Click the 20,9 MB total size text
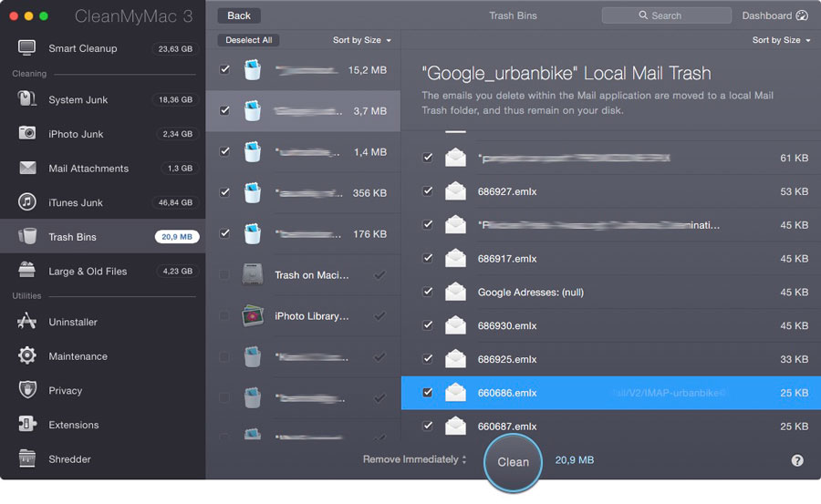 click(x=575, y=459)
